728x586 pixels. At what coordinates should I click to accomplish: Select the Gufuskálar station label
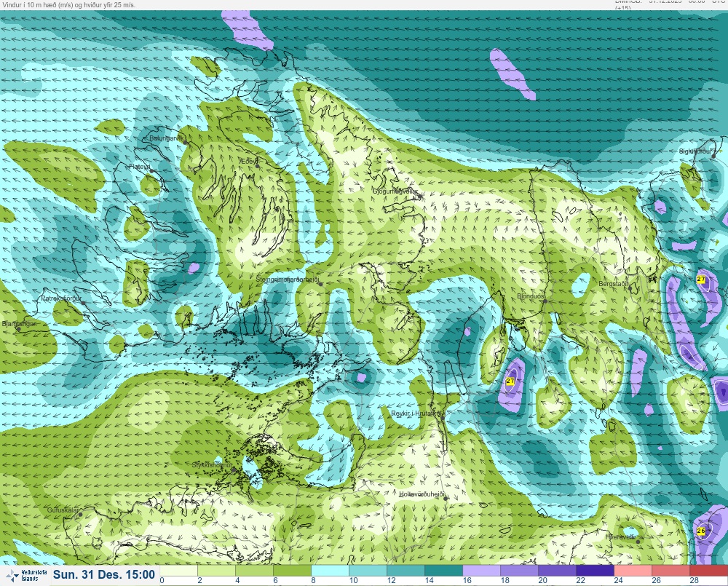(x=63, y=510)
